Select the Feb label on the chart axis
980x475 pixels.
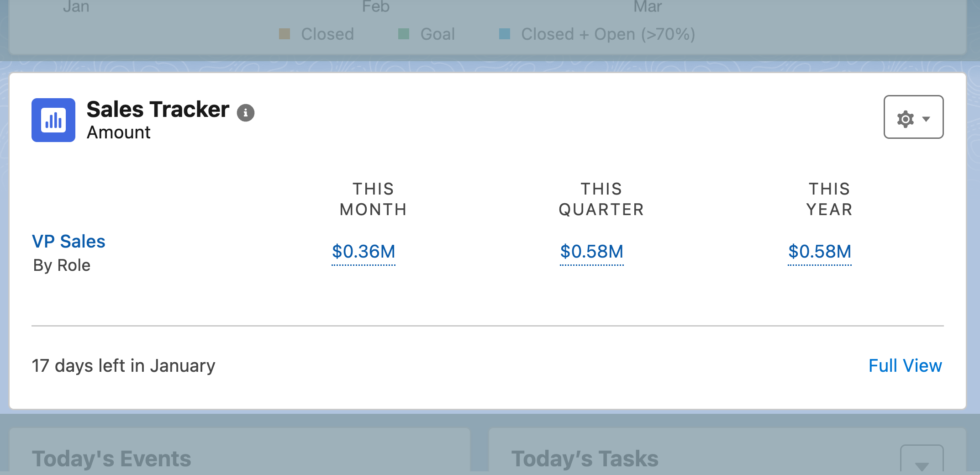[x=375, y=7]
